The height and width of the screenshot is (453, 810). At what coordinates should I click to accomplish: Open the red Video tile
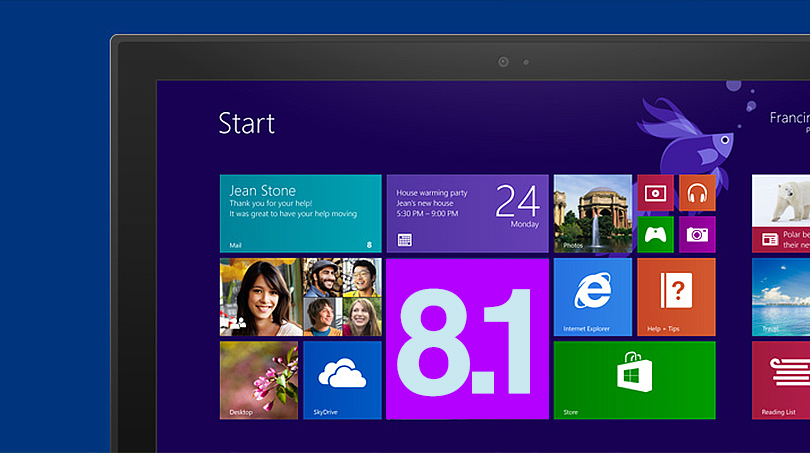pos(655,192)
